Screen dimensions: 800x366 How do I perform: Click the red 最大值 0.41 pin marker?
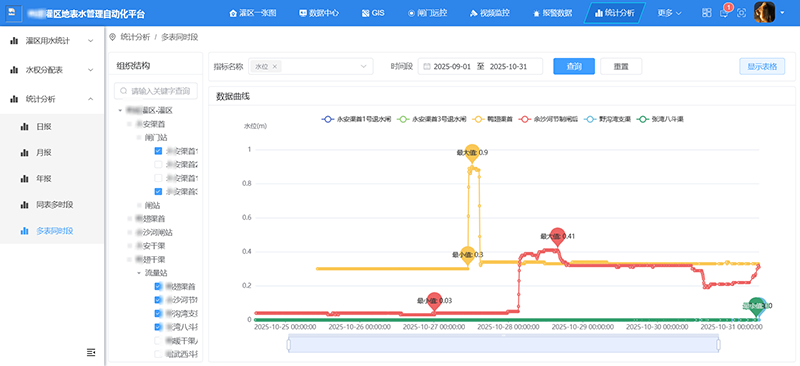558,237
